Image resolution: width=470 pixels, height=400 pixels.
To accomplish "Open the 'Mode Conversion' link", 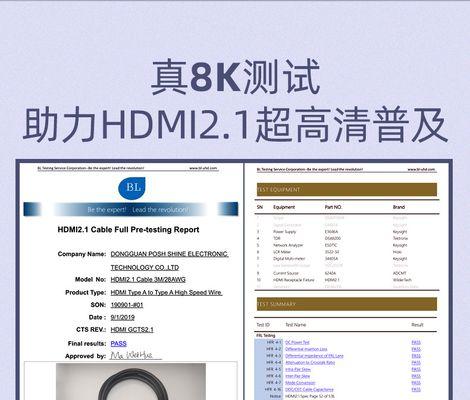I will click(x=300, y=383).
